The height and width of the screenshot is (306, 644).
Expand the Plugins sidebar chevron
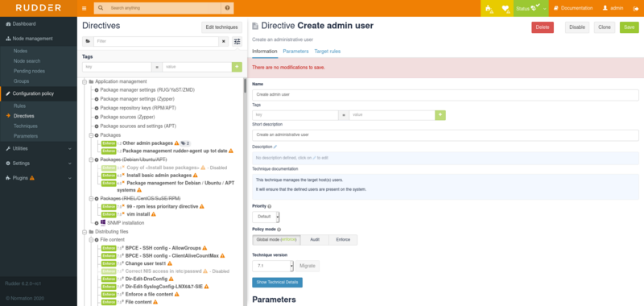click(69, 178)
